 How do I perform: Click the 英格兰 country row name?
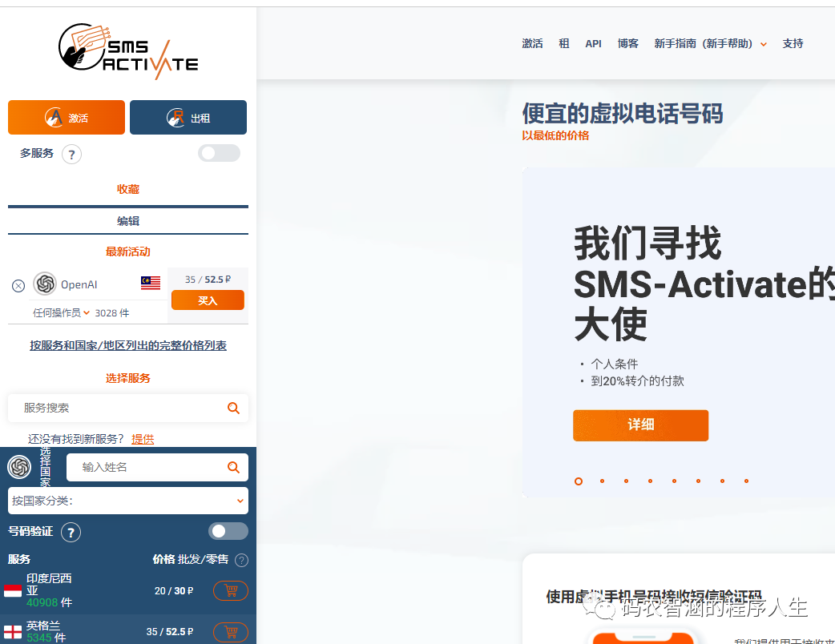pyautogui.click(x=43, y=626)
